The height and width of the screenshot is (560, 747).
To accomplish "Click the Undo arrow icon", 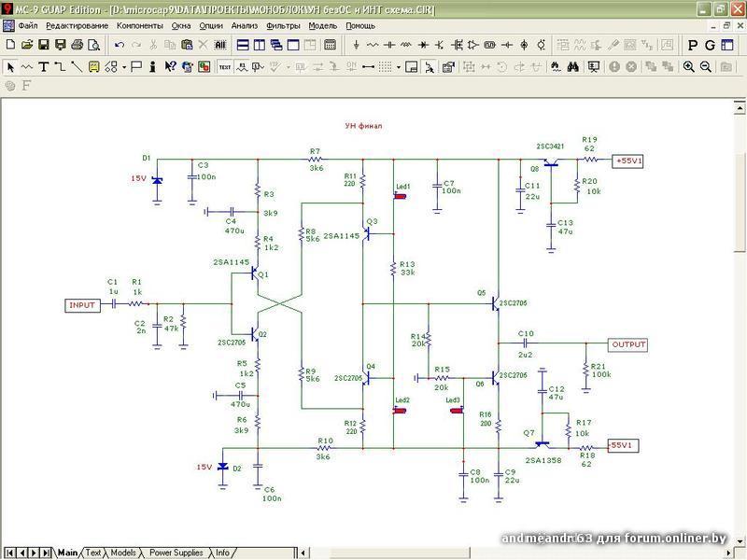I will click(120, 45).
